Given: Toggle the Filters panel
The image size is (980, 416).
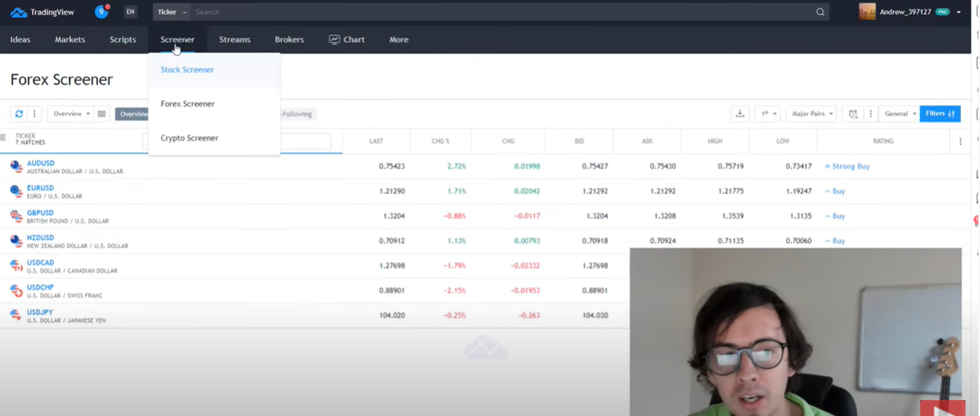Looking at the screenshot, I should click(939, 114).
